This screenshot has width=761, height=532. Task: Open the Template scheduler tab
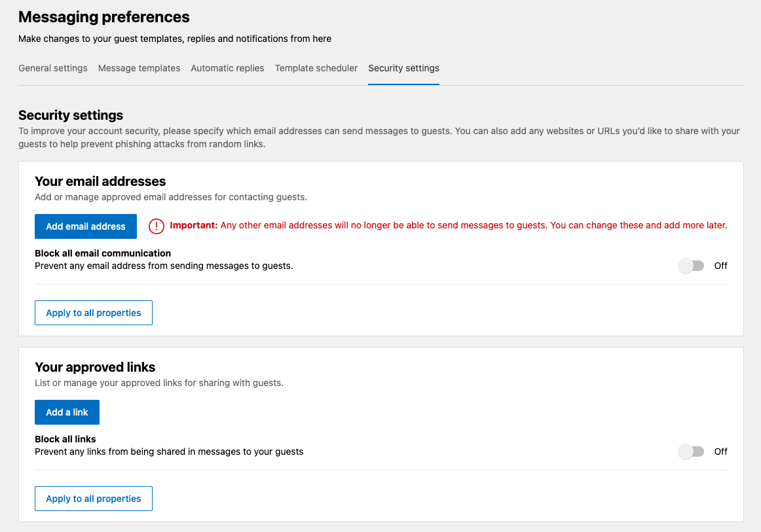coord(316,68)
